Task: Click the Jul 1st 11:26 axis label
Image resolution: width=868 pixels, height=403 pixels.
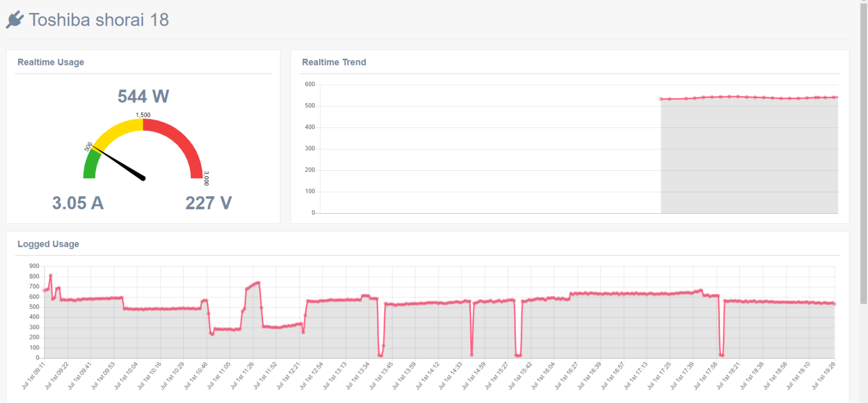Action: point(242,375)
